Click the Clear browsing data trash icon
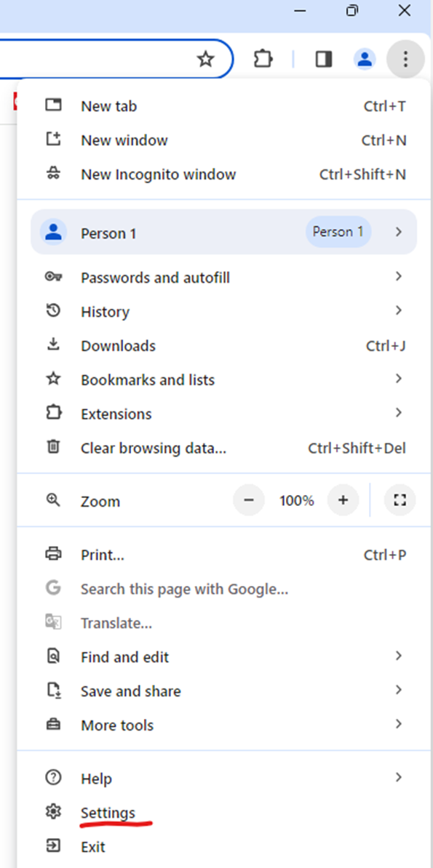This screenshot has width=433, height=868. (54, 447)
